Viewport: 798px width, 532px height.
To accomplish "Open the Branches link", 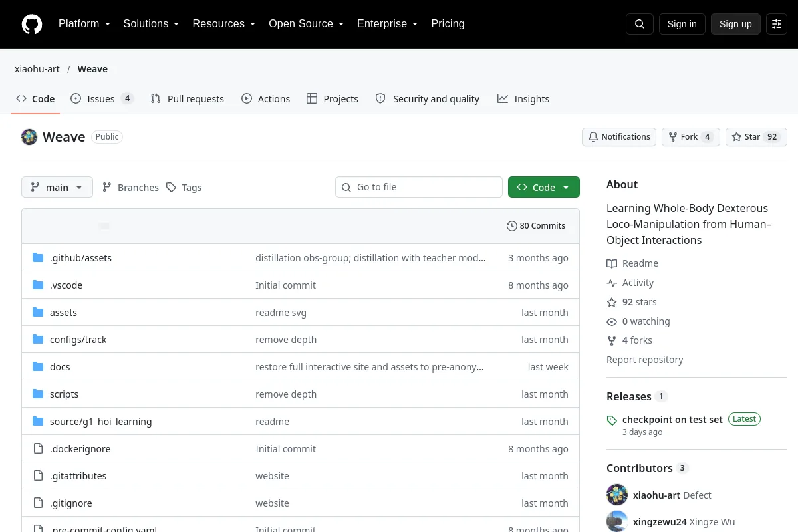I will 130,188.
